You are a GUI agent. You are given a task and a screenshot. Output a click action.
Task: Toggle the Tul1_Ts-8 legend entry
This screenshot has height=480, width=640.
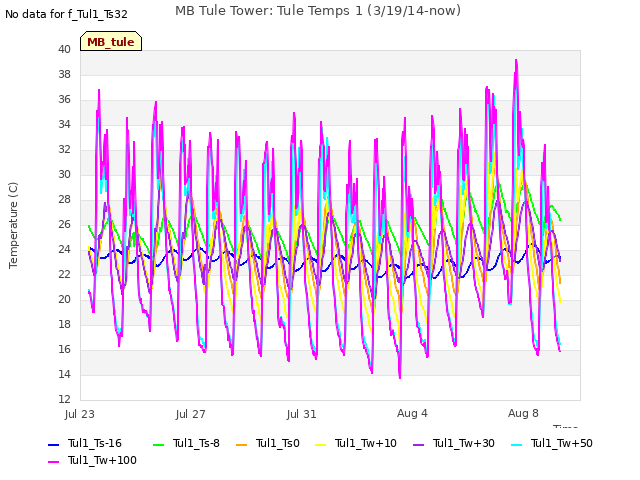[x=186, y=443]
